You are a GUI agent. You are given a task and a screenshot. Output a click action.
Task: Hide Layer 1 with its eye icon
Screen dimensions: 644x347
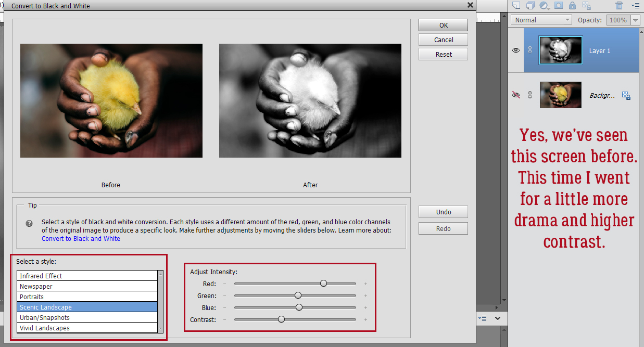[x=516, y=50]
